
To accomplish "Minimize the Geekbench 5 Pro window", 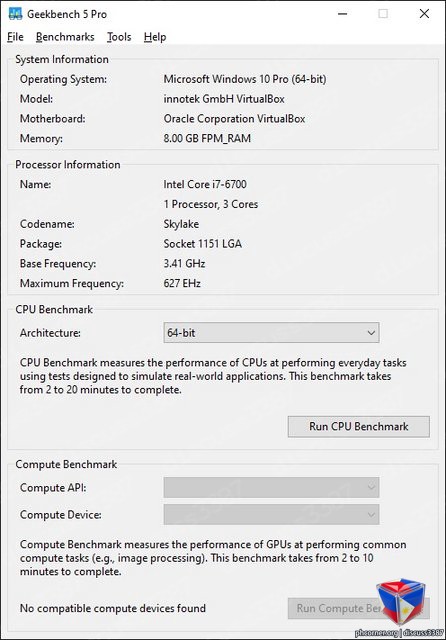I will [343, 14].
